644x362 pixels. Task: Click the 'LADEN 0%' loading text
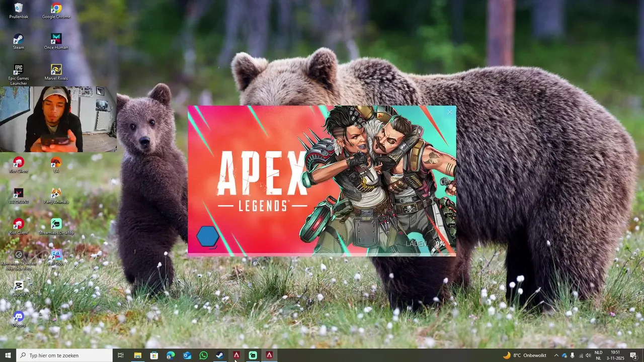pos(426,244)
